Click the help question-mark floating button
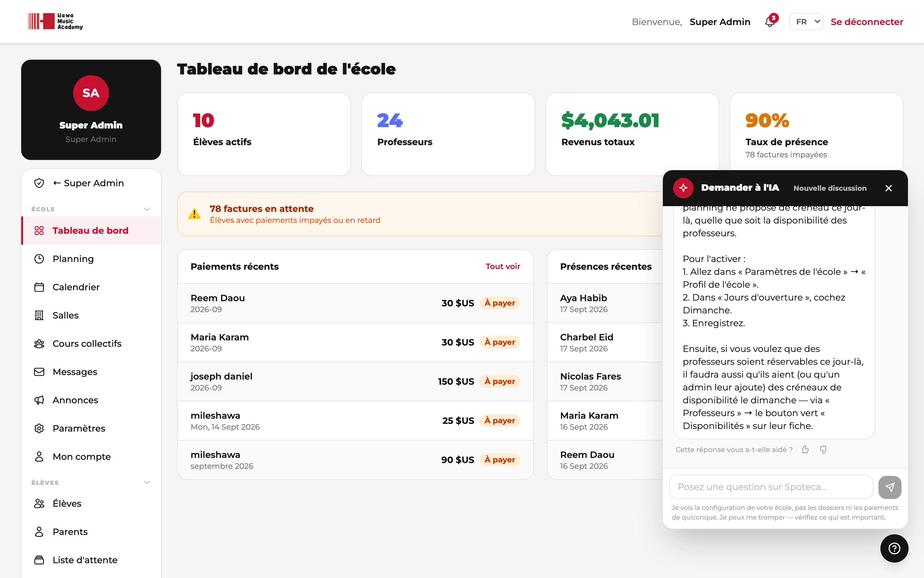Image resolution: width=924 pixels, height=578 pixels. (x=894, y=548)
